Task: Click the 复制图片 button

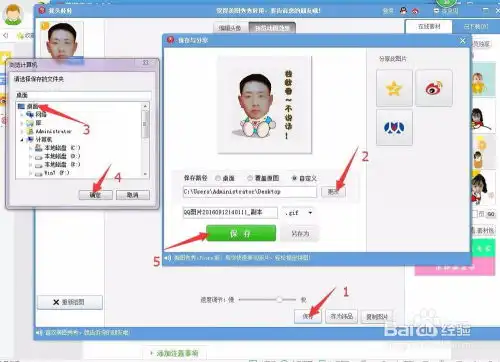Action: (x=377, y=317)
